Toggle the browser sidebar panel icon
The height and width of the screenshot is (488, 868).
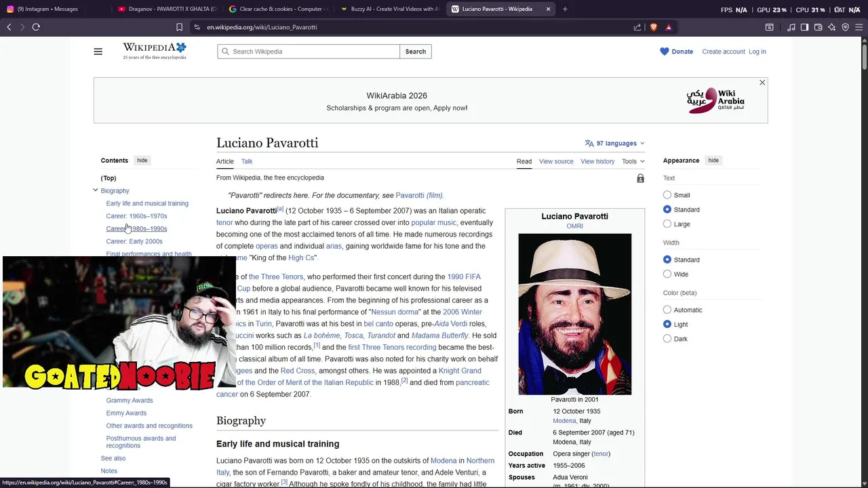pyautogui.click(x=804, y=27)
